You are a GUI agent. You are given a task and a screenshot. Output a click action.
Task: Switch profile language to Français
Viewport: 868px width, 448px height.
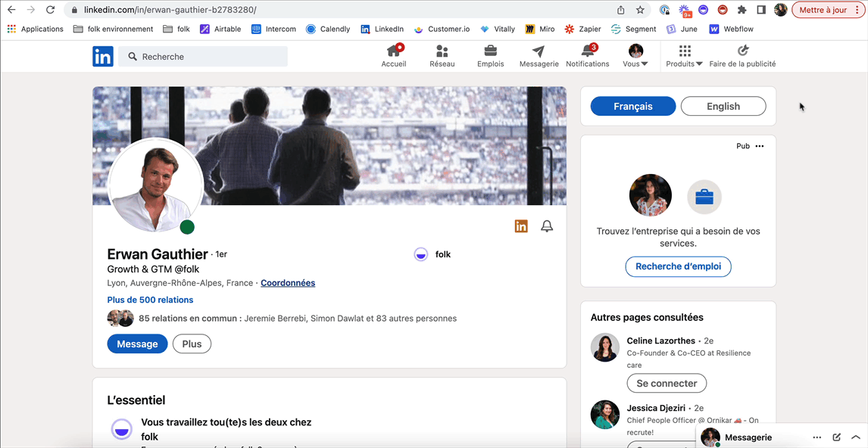point(633,107)
